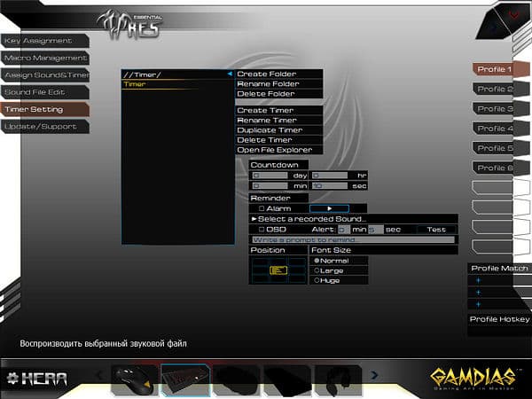Enable the OSD checkbox

pyautogui.click(x=262, y=230)
